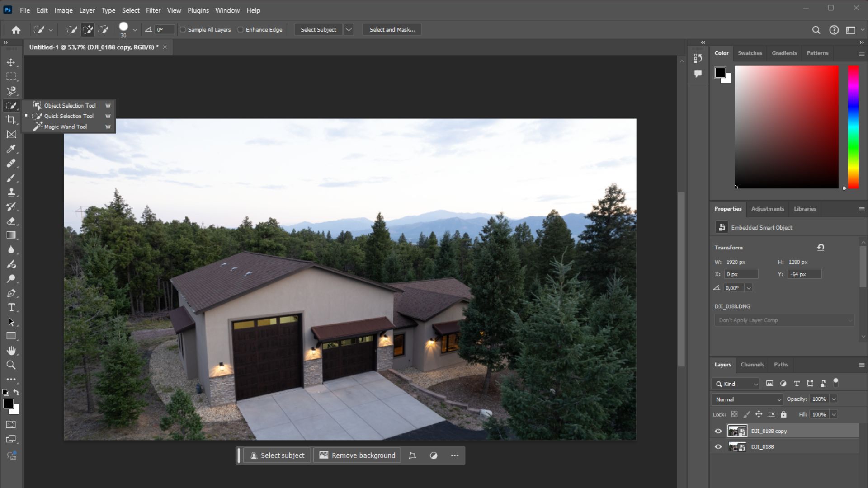The width and height of the screenshot is (868, 488).
Task: Open the Edit Toolbar three-dots menu
Action: click(x=11, y=380)
